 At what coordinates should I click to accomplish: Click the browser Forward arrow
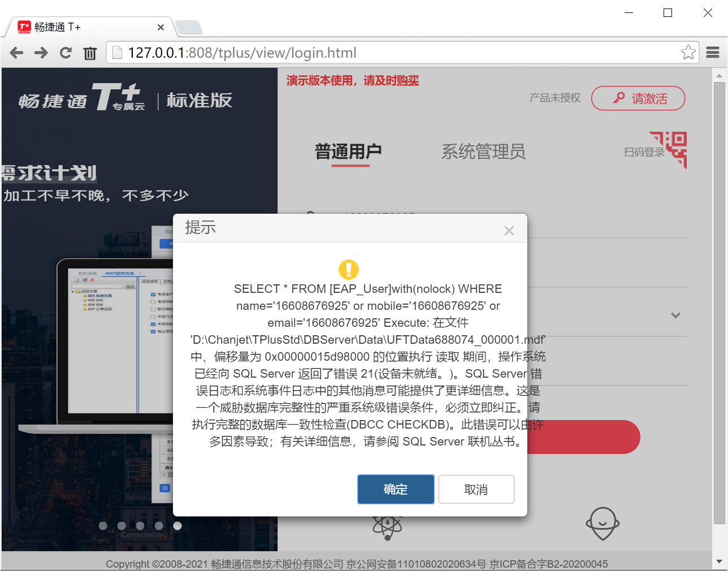(x=41, y=53)
